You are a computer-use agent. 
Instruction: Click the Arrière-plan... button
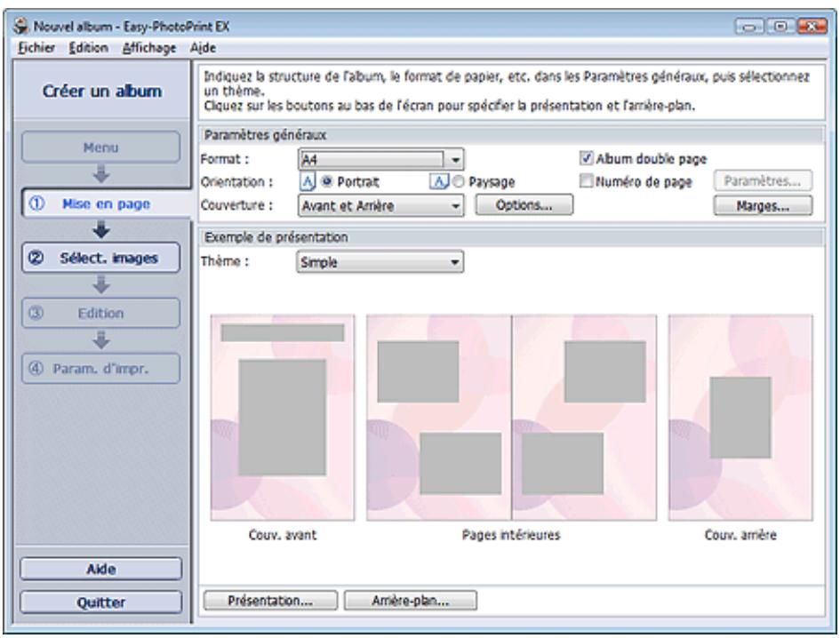tap(411, 601)
